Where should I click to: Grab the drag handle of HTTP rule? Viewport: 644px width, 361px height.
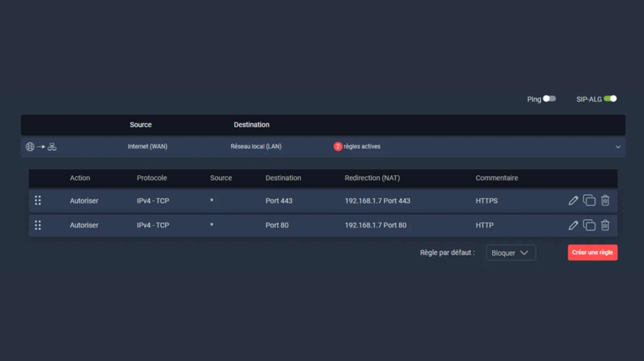38,225
